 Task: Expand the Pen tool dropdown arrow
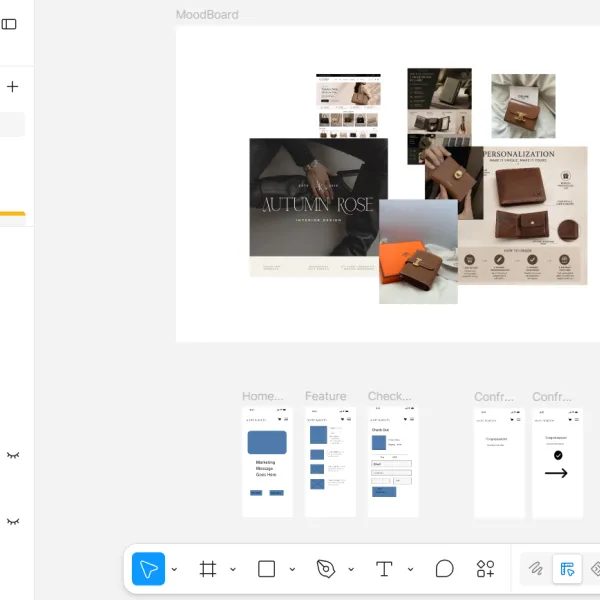(351, 569)
